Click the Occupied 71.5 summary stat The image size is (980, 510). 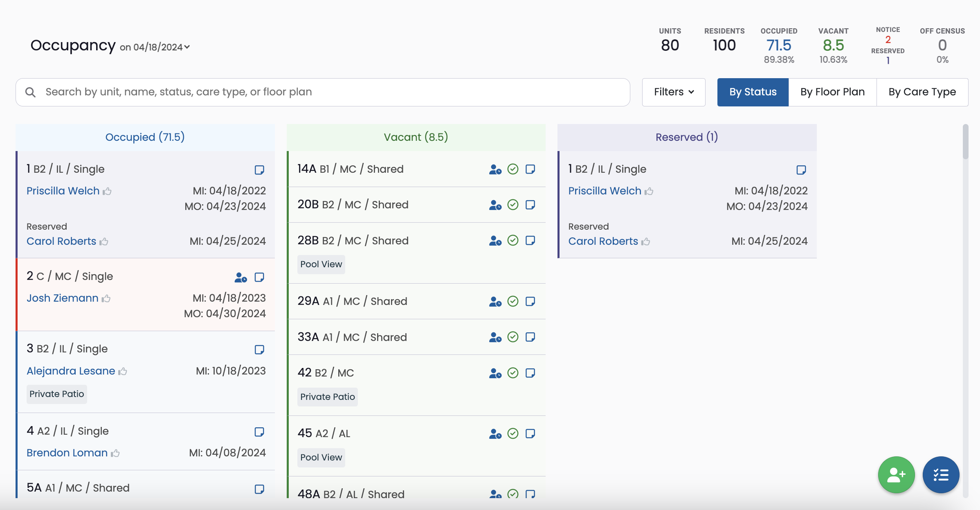[779, 45]
